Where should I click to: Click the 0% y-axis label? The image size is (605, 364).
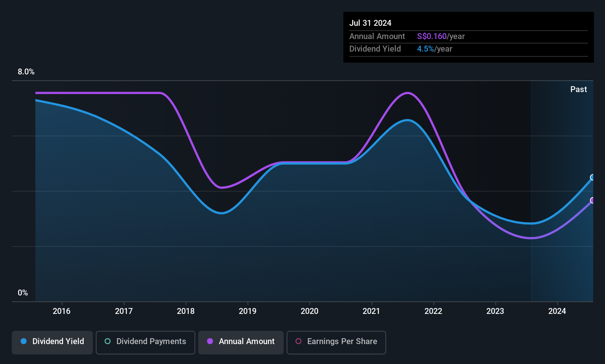(x=23, y=293)
